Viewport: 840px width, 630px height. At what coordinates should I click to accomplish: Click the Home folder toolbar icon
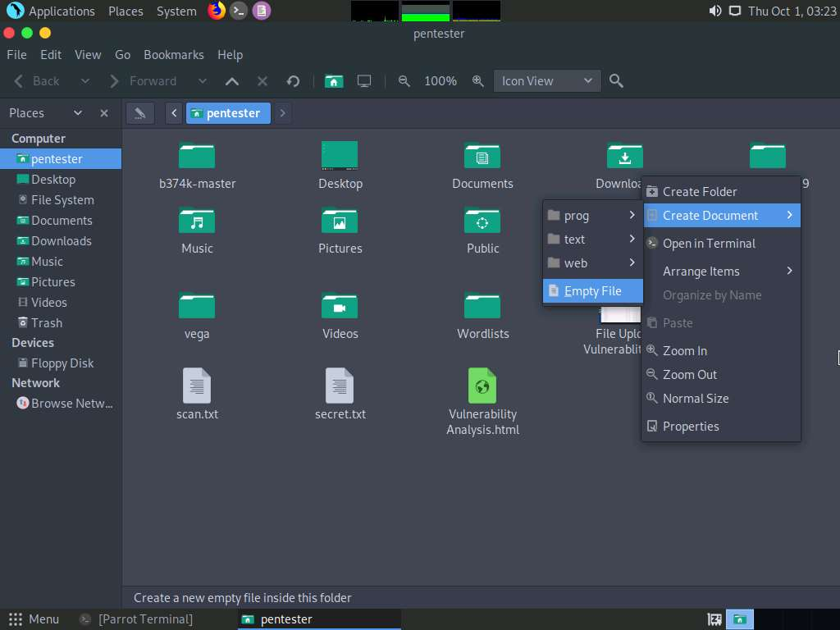pos(334,81)
